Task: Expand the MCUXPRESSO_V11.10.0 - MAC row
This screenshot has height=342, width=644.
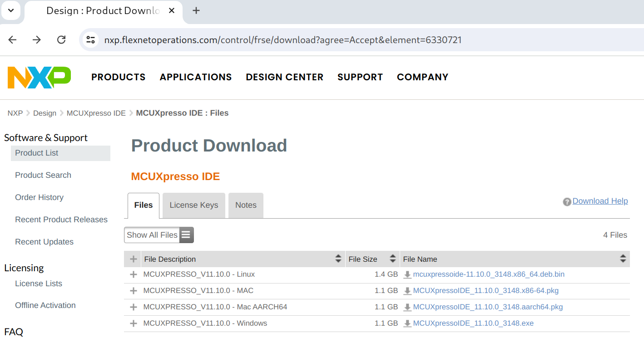Action: 133,291
